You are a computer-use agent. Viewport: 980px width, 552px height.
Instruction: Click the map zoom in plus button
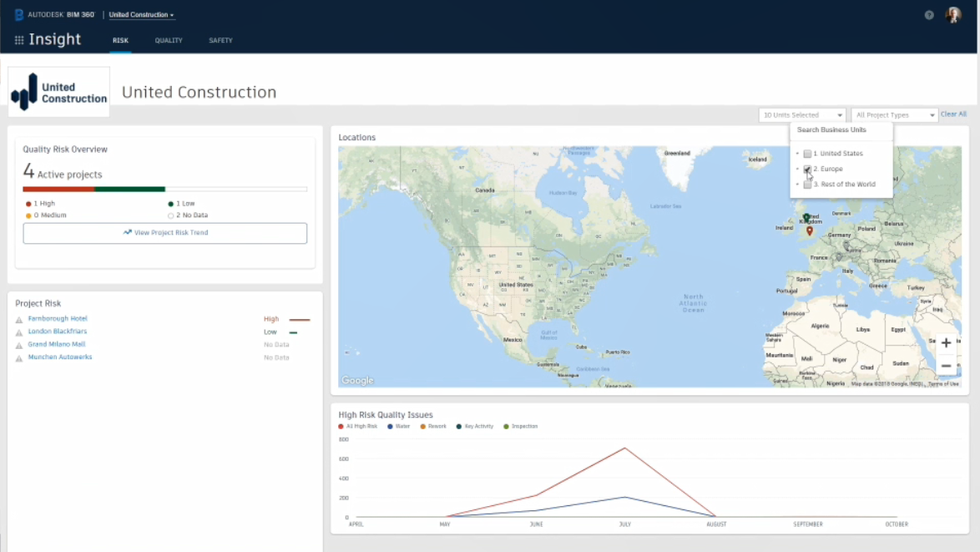946,343
